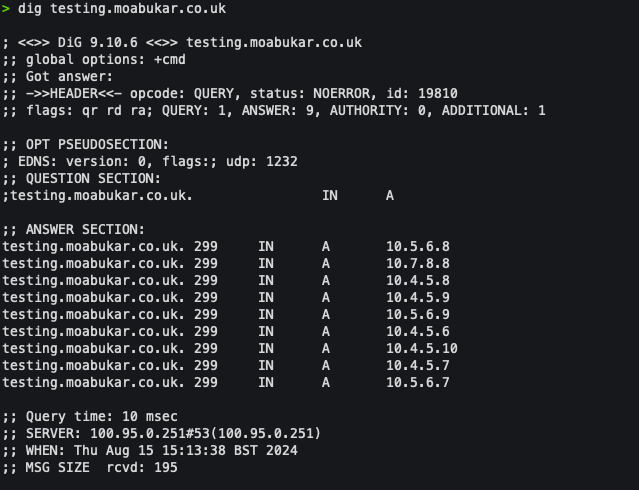The width and height of the screenshot is (639, 490).
Task: Click the IP address 10.4.5.7
Action: 418,365
